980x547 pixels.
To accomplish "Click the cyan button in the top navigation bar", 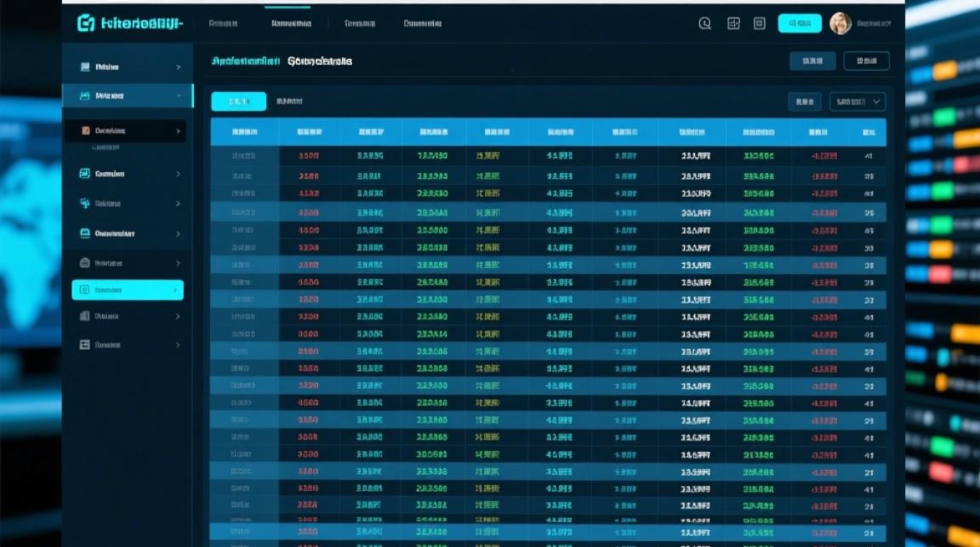I will click(x=800, y=23).
